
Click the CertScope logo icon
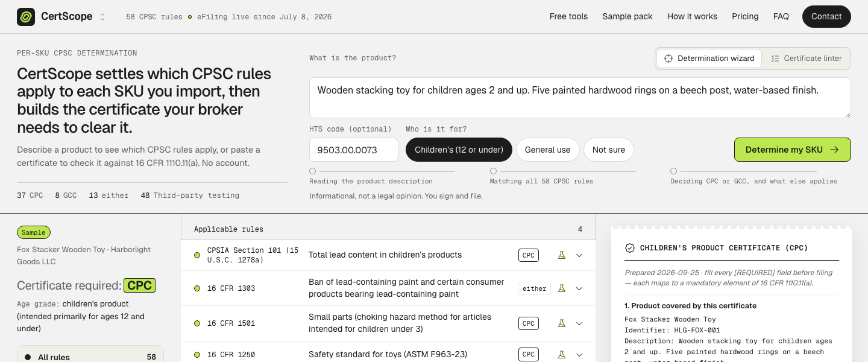tap(26, 17)
